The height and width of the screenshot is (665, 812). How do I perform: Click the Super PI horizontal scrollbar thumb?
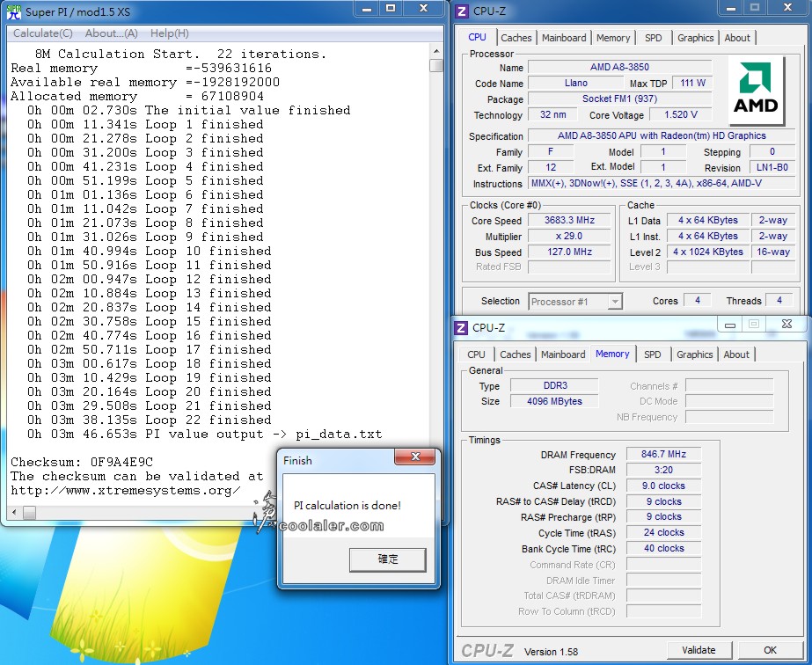tap(30, 513)
